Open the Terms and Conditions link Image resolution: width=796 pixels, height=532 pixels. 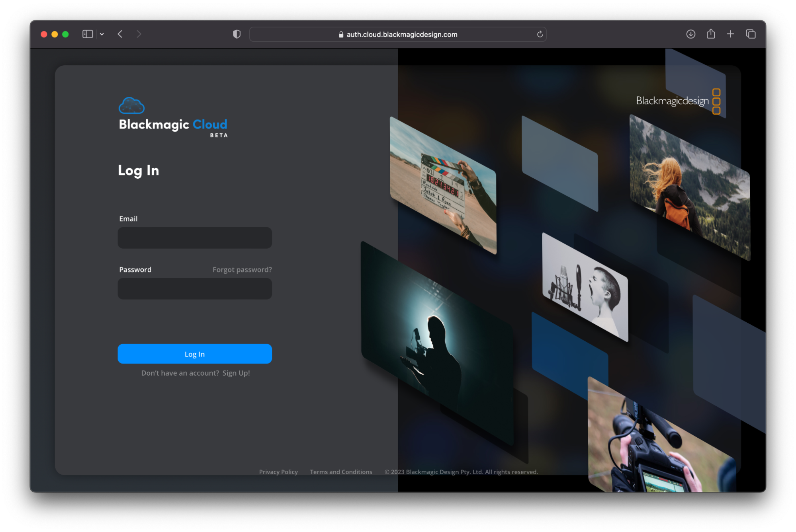click(341, 472)
